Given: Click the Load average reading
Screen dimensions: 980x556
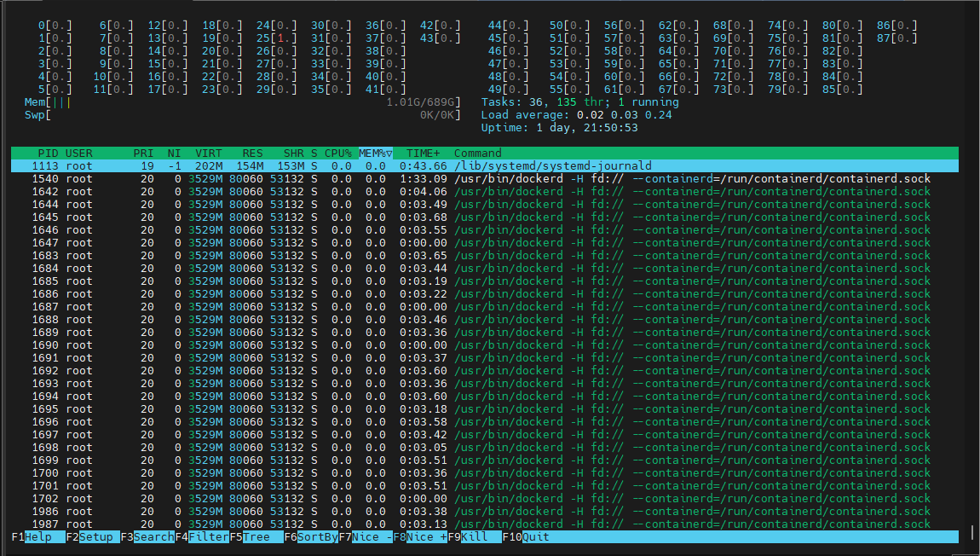Looking at the screenshot, I should pos(576,115).
